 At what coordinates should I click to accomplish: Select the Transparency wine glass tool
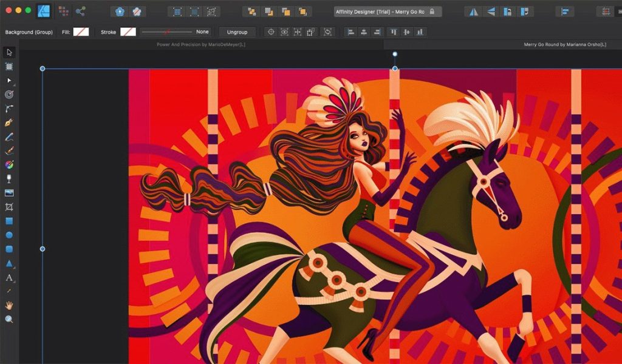9,178
